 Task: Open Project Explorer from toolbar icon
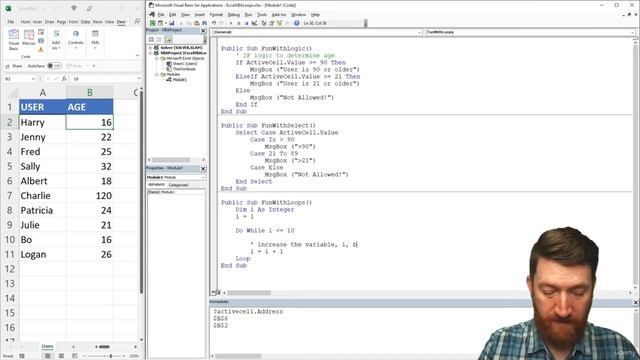264,23
